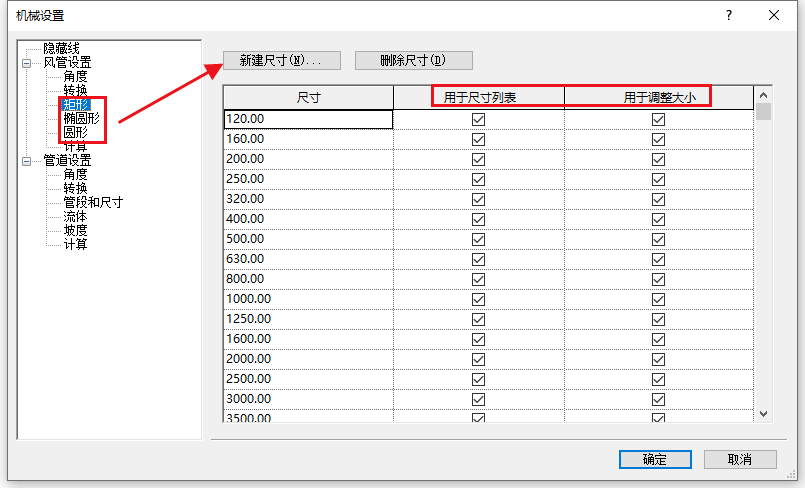Select the 630.00 size cell
Image resolution: width=805 pixels, height=488 pixels.
click(309, 259)
